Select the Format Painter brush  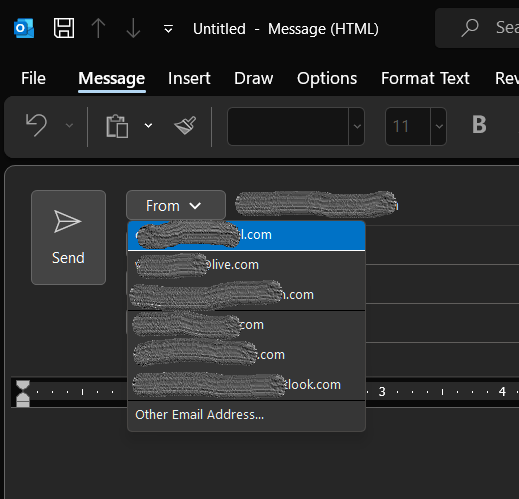(x=185, y=126)
